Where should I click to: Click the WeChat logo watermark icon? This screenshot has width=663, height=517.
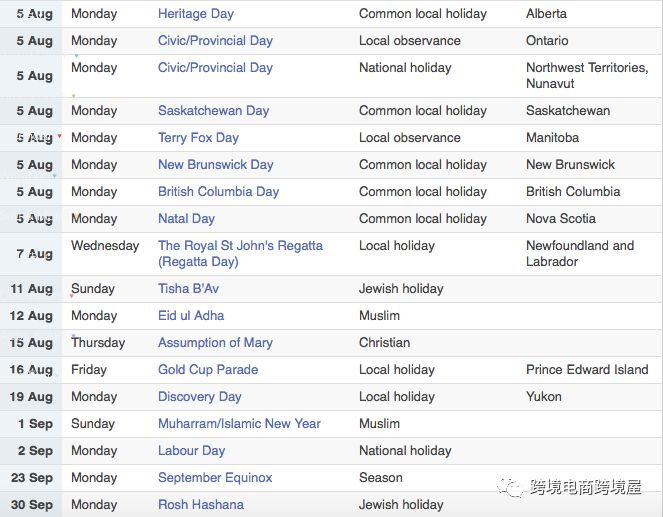coord(510,488)
